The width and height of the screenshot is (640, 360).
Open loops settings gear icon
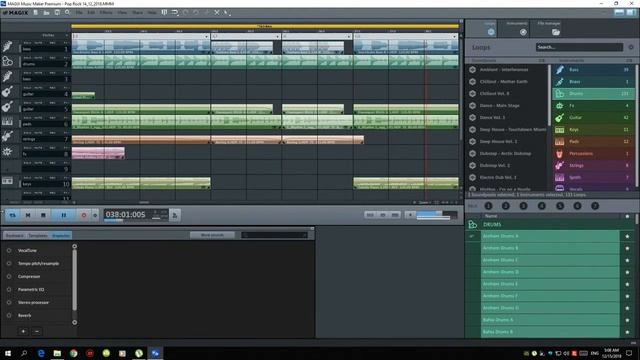631,47
